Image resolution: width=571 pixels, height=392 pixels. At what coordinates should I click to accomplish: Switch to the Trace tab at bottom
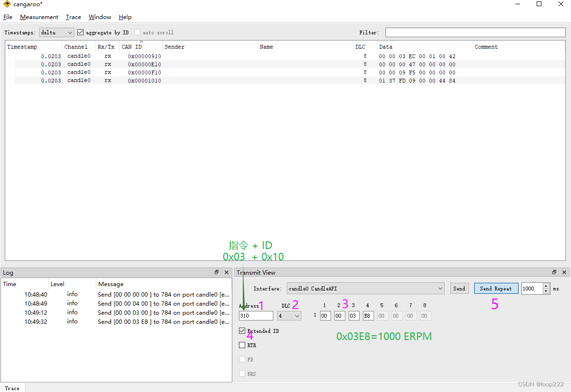tap(12, 388)
